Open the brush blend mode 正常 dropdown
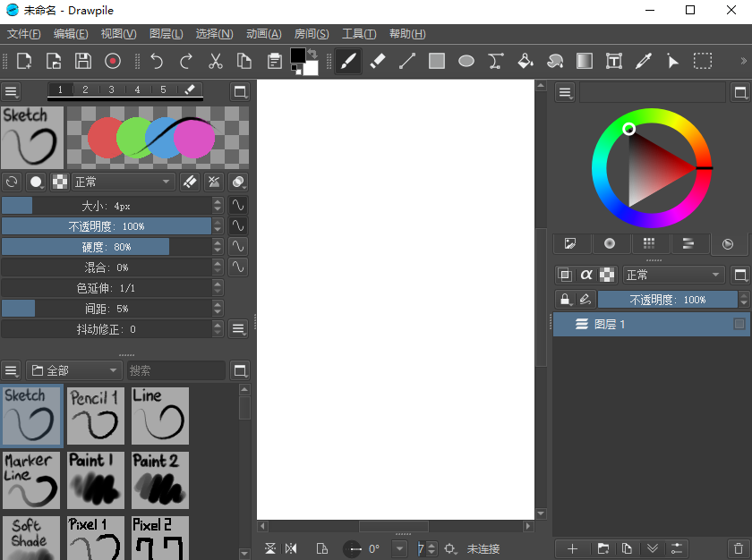Screen dimensions: 752x560 123,182
